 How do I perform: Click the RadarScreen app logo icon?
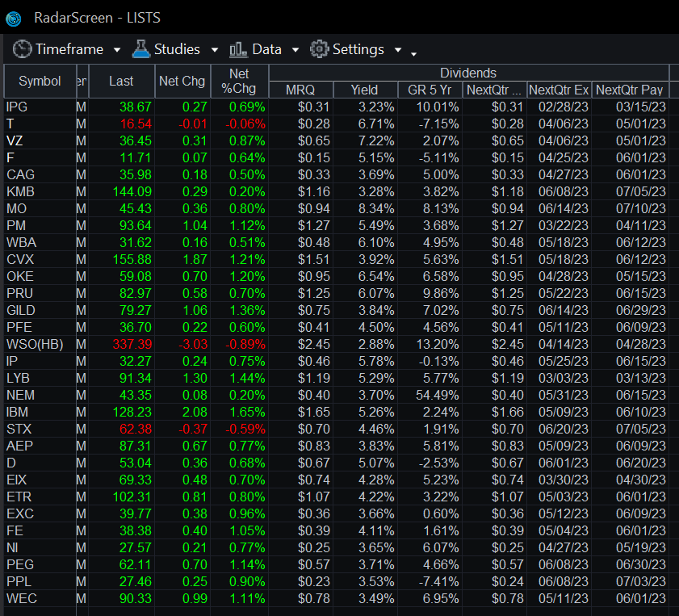click(x=14, y=19)
